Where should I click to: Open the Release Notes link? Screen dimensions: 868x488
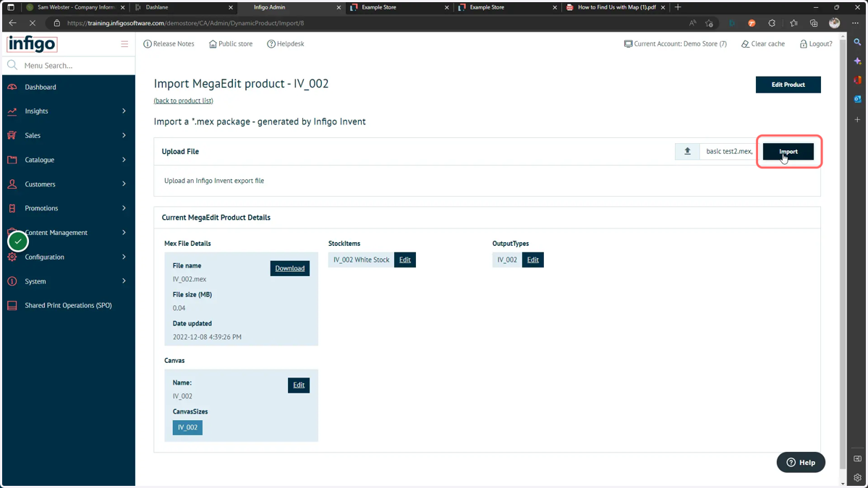[x=169, y=44]
